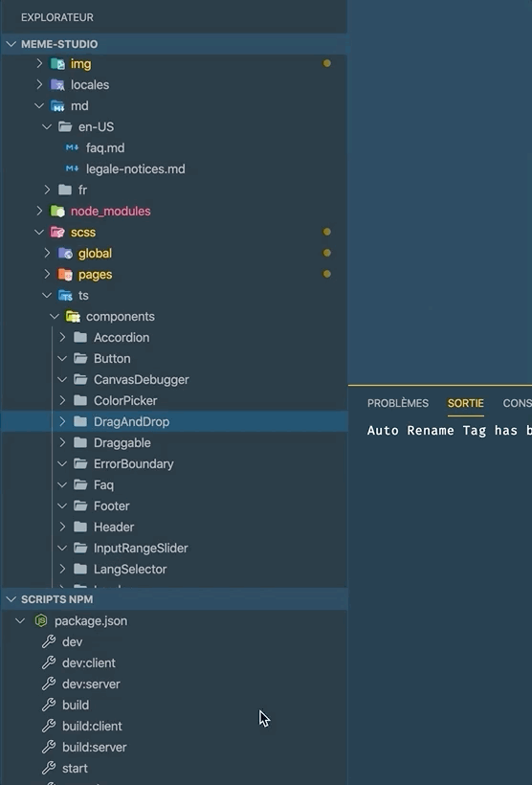Run the dev npm script
Viewport: 532px width, 785px height.
click(72, 641)
